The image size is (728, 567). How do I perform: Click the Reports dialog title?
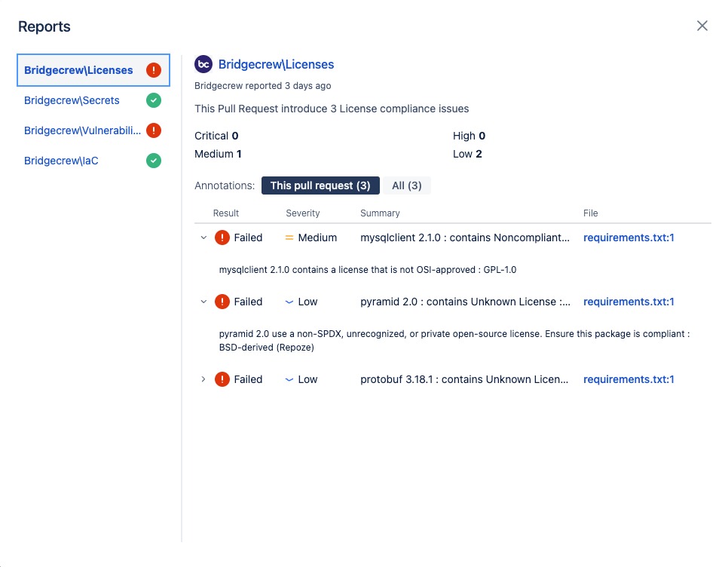(44, 26)
